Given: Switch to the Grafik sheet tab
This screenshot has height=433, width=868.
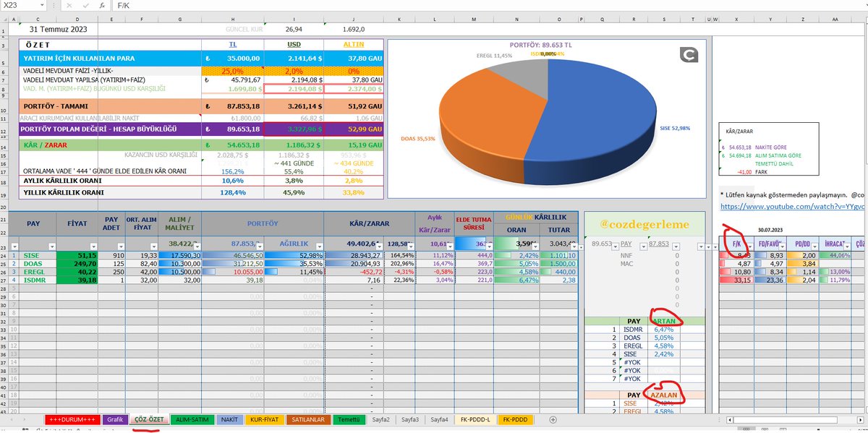Looking at the screenshot, I should coord(114,419).
